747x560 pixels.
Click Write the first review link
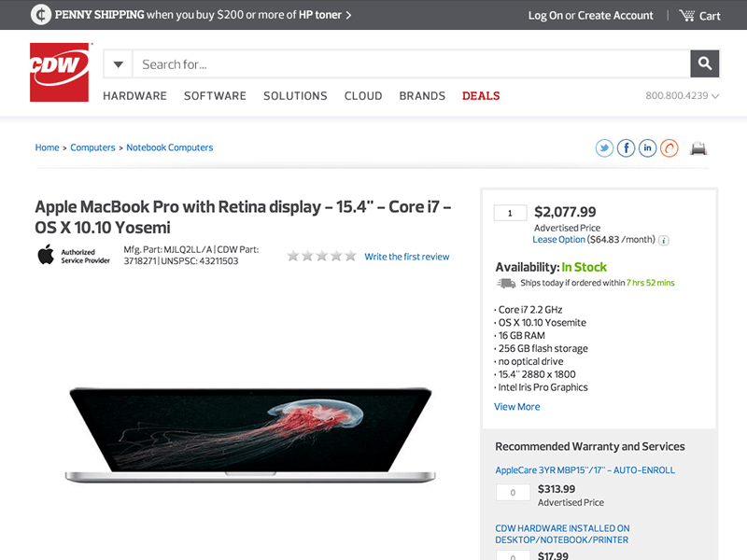406,257
